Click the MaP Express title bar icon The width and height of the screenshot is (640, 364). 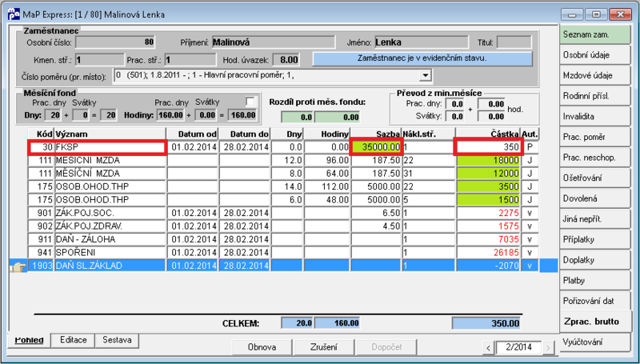(x=14, y=14)
